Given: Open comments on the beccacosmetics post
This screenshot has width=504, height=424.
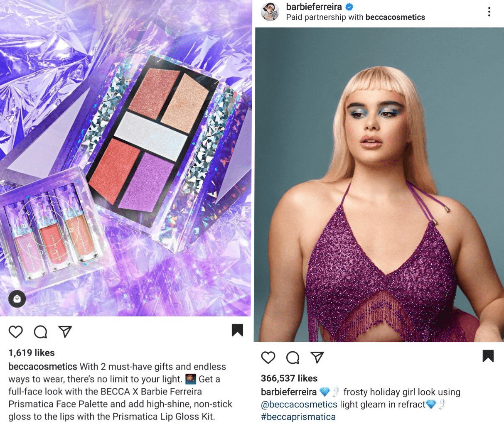Looking at the screenshot, I should [40, 331].
